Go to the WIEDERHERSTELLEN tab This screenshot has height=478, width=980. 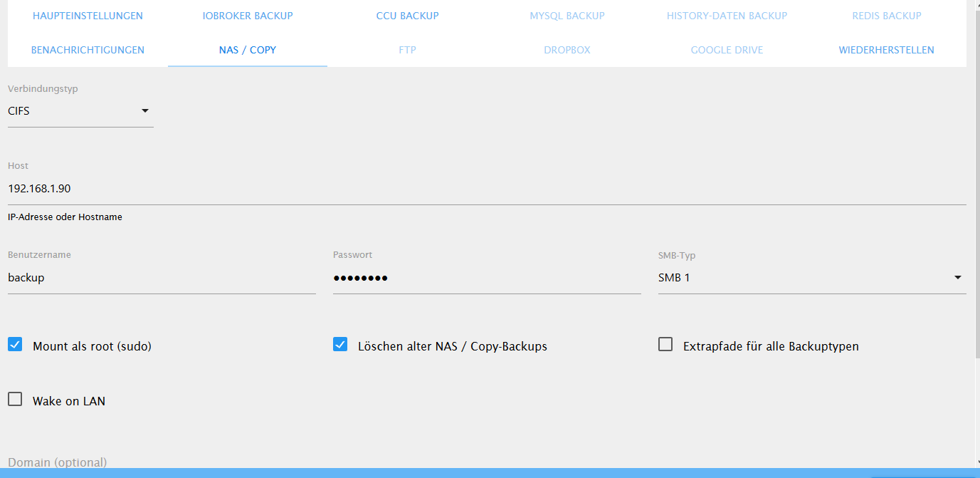(x=886, y=50)
